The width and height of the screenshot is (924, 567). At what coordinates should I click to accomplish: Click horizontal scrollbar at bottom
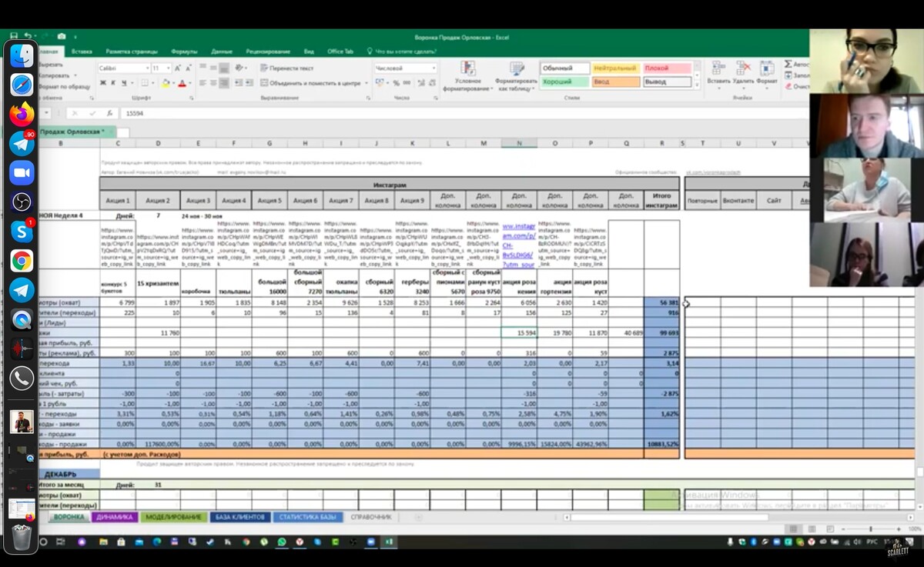click(670, 517)
